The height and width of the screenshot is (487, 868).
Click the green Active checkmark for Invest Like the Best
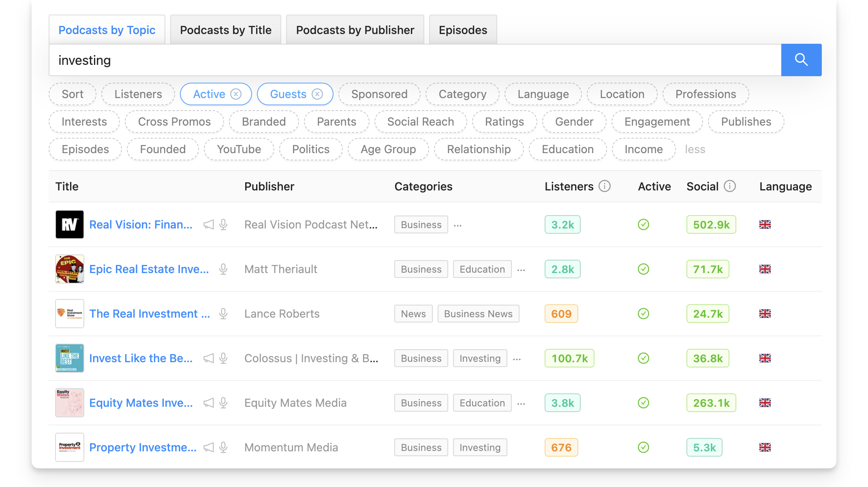click(643, 358)
